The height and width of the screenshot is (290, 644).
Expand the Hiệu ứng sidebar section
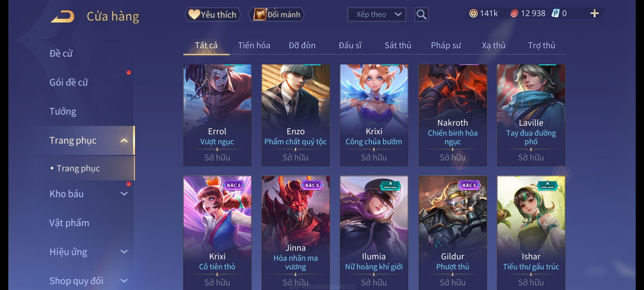[124, 252]
